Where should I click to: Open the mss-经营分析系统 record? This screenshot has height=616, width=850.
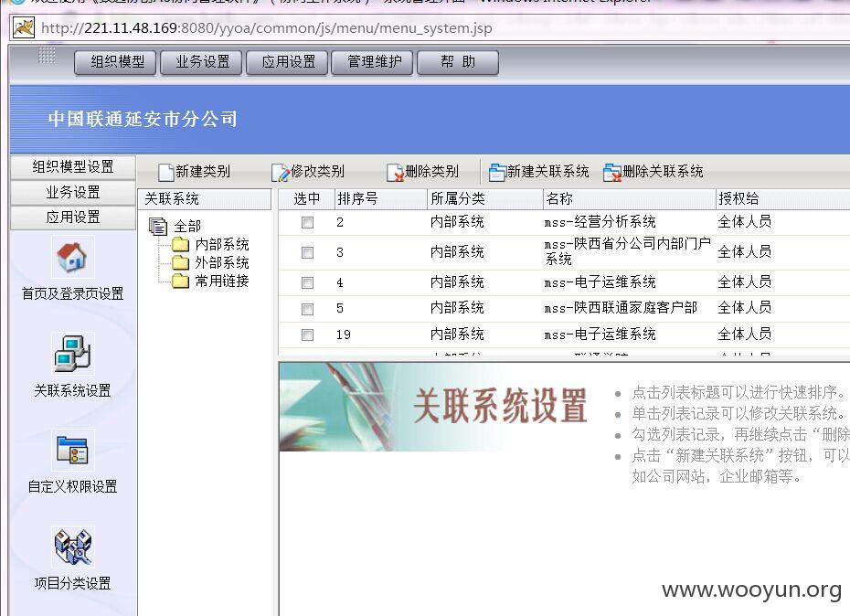tap(600, 222)
